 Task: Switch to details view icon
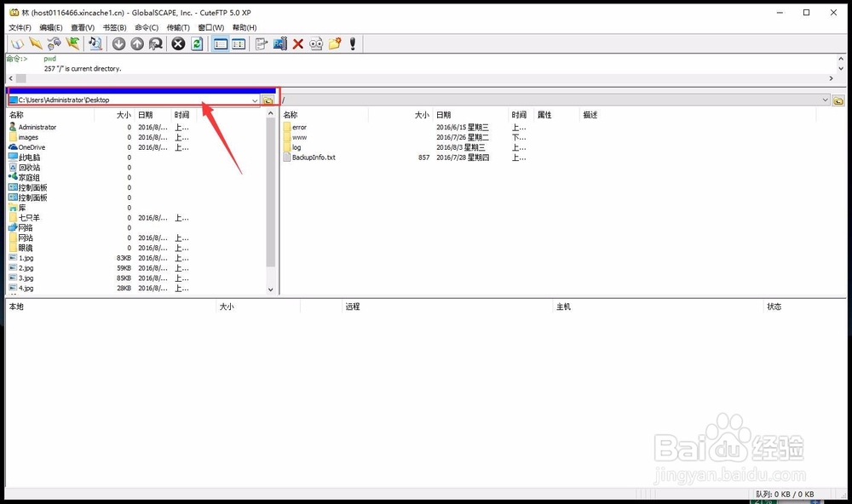tap(239, 44)
